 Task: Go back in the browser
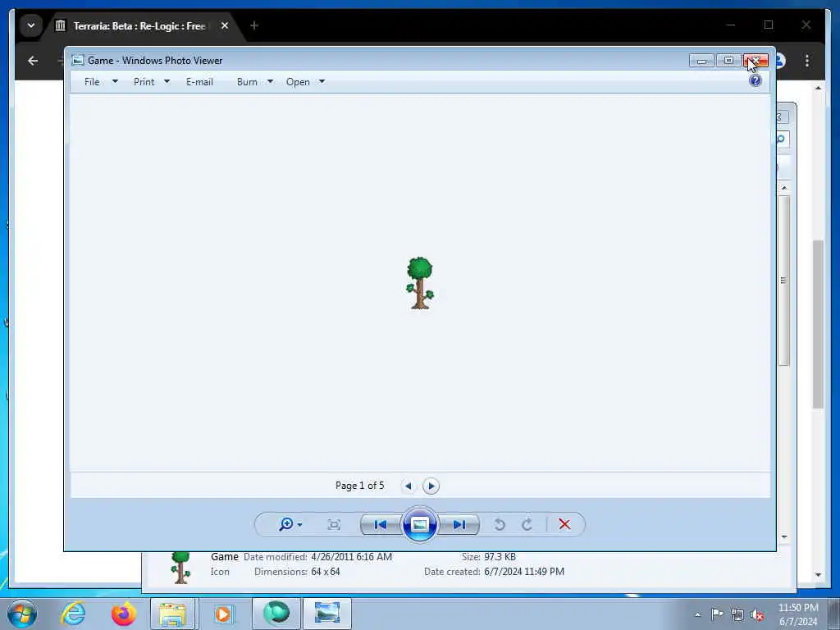tap(33, 61)
